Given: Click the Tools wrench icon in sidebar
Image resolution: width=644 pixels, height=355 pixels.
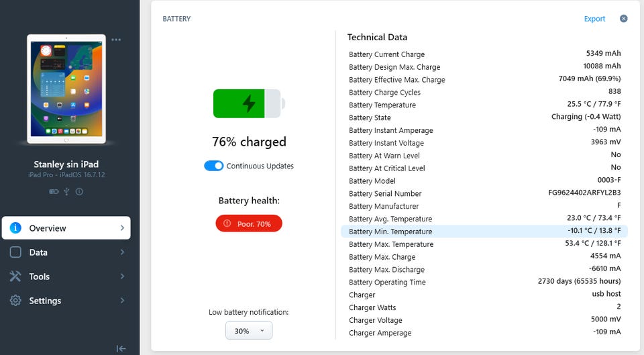Looking at the screenshot, I should (15, 276).
